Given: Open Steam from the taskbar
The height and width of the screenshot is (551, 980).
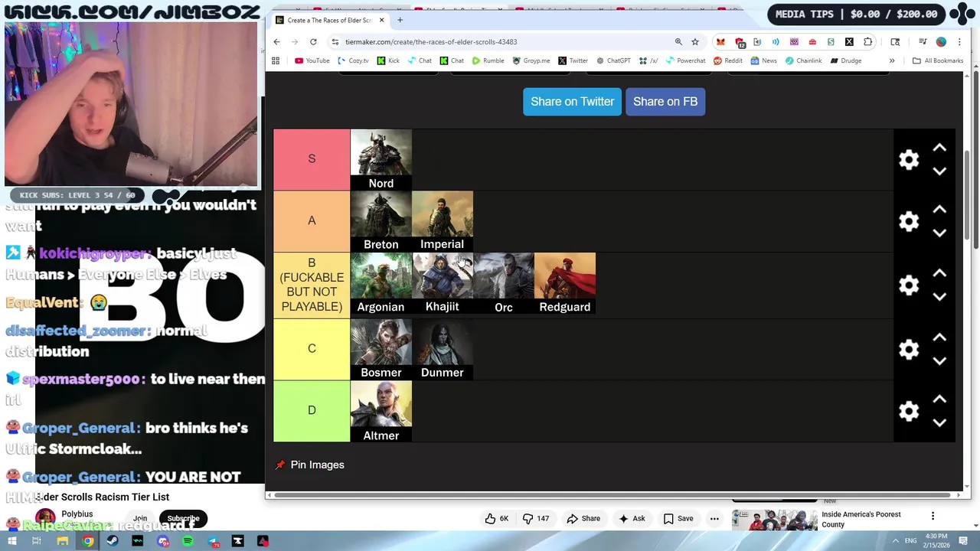Looking at the screenshot, I should [113, 541].
